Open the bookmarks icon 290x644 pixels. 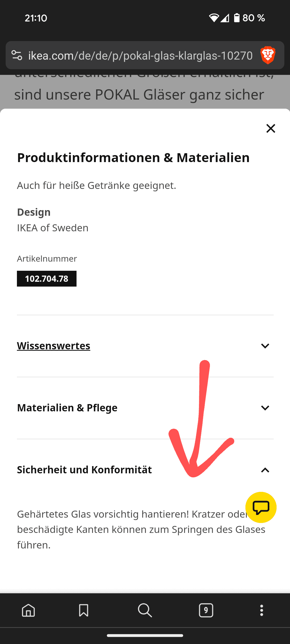tap(84, 610)
